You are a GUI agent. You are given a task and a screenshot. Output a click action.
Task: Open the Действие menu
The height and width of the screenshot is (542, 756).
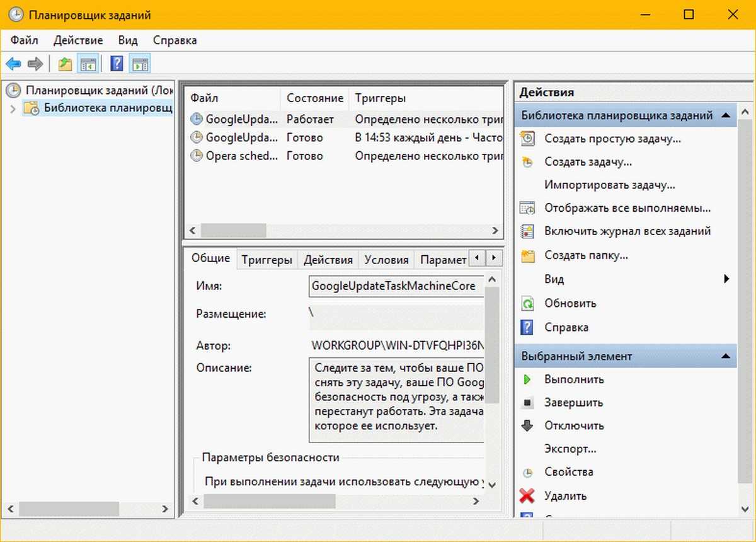click(78, 40)
